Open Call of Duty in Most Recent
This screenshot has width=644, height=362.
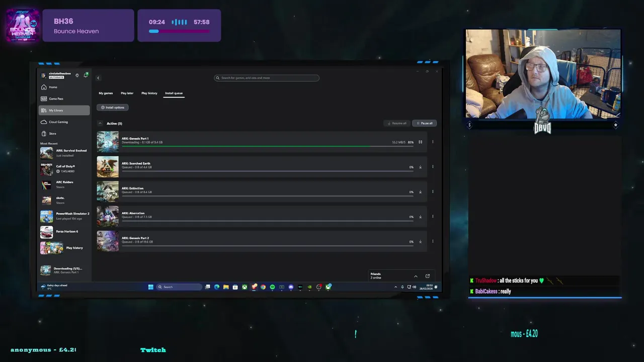pyautogui.click(x=64, y=168)
